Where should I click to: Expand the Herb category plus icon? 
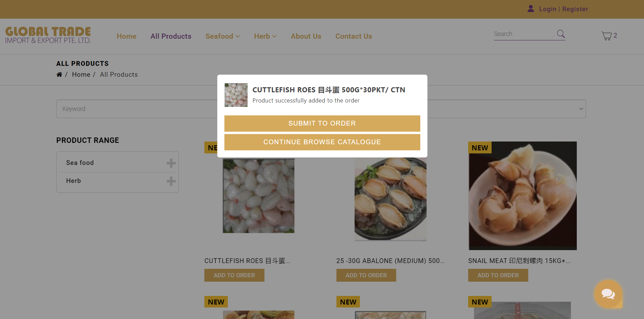pyautogui.click(x=171, y=181)
